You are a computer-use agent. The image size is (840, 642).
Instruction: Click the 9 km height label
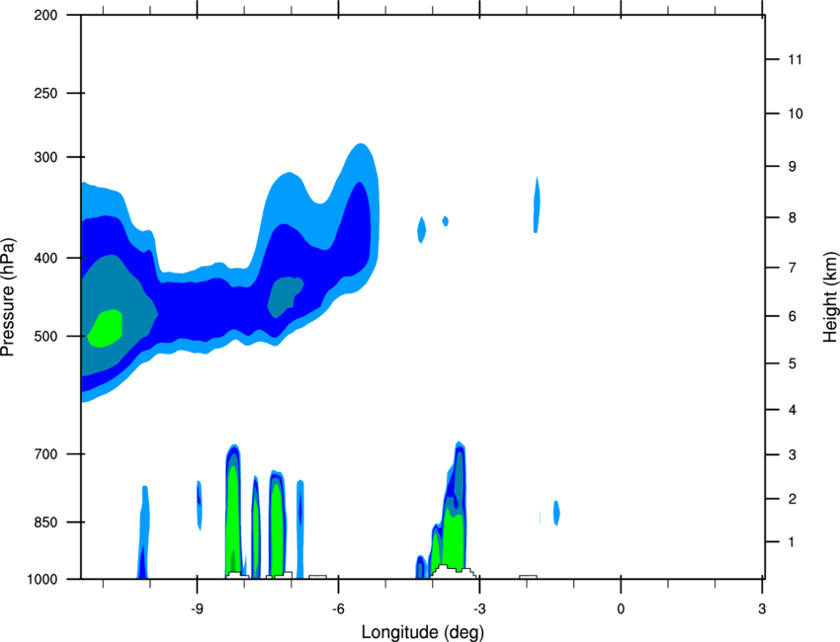click(792, 167)
